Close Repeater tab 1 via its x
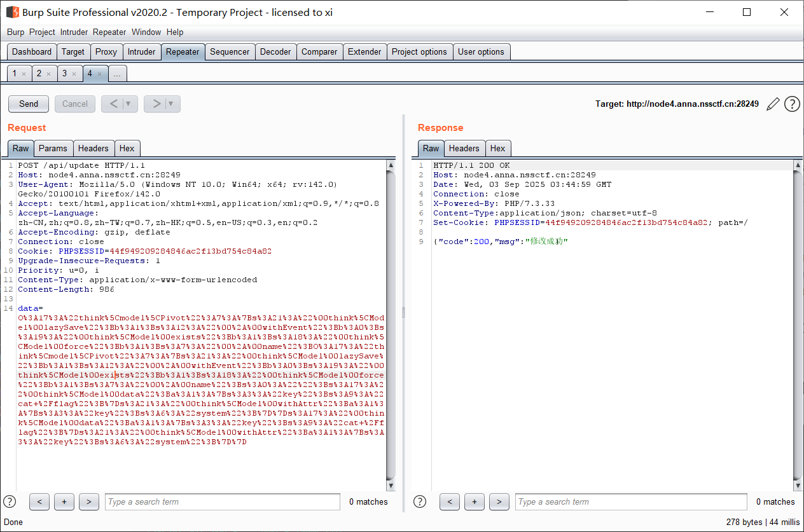 [24, 74]
